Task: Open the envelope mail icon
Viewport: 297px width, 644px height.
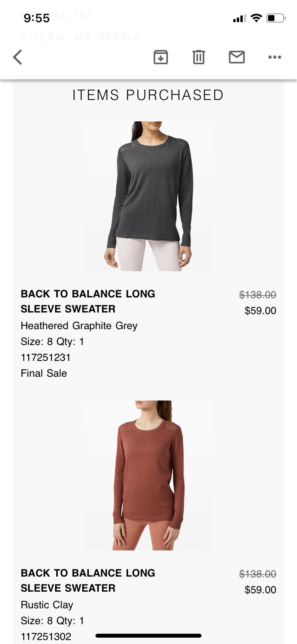Action: tap(236, 57)
